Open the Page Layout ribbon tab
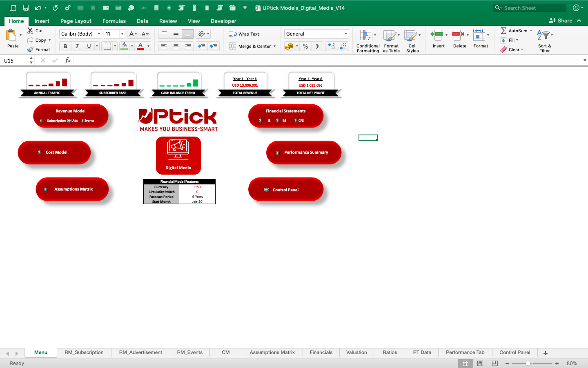This screenshot has width=588, height=368. (x=76, y=21)
